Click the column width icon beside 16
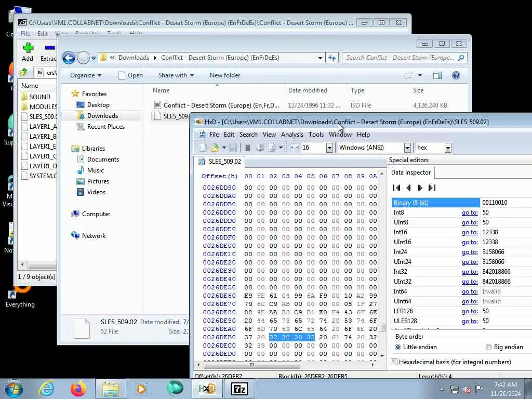Image resolution: width=532 pixels, height=399 pixels. tap(294, 148)
